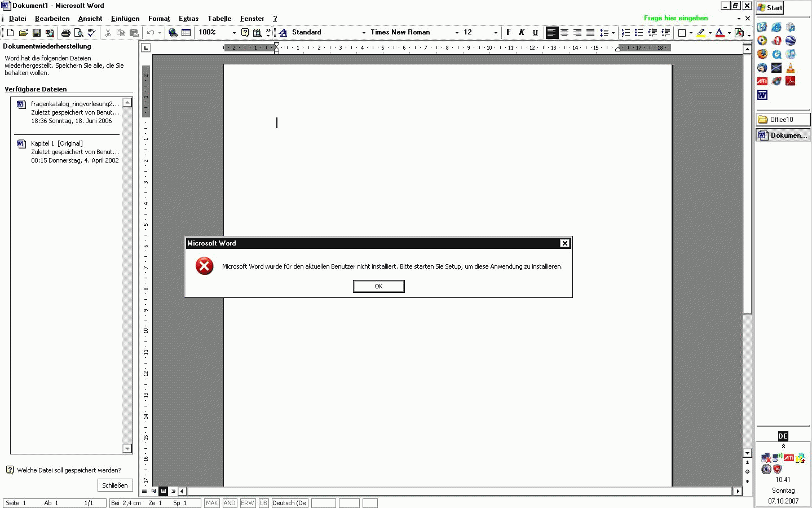Image resolution: width=812 pixels, height=508 pixels.
Task: Open the line spacing dropdown arrow
Action: 613,33
